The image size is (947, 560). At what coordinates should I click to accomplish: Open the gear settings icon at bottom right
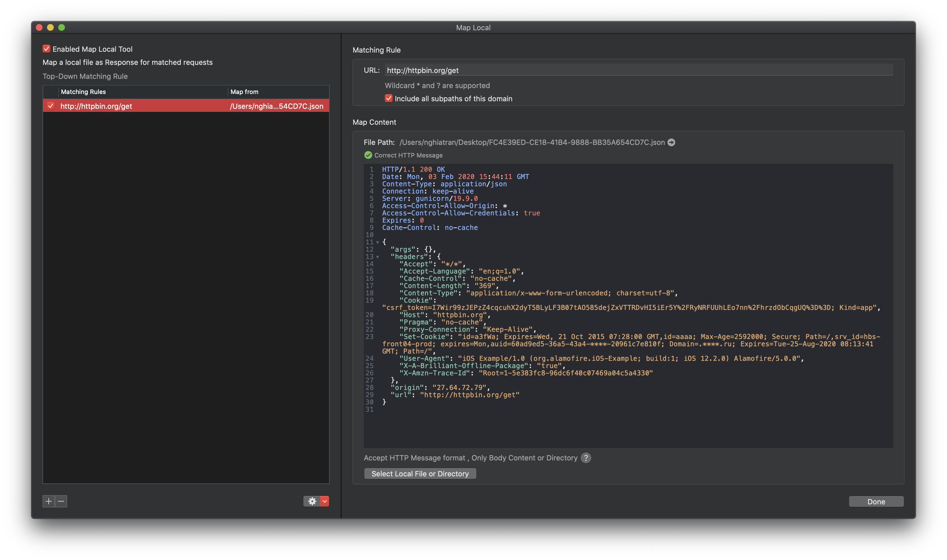(312, 501)
